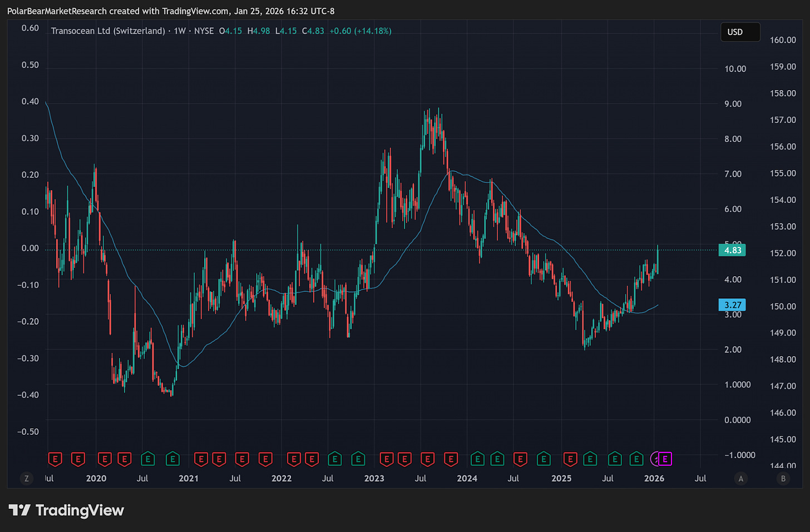Open the red earnings marker nearest the 2020 label
810x532 pixels.
click(105, 459)
